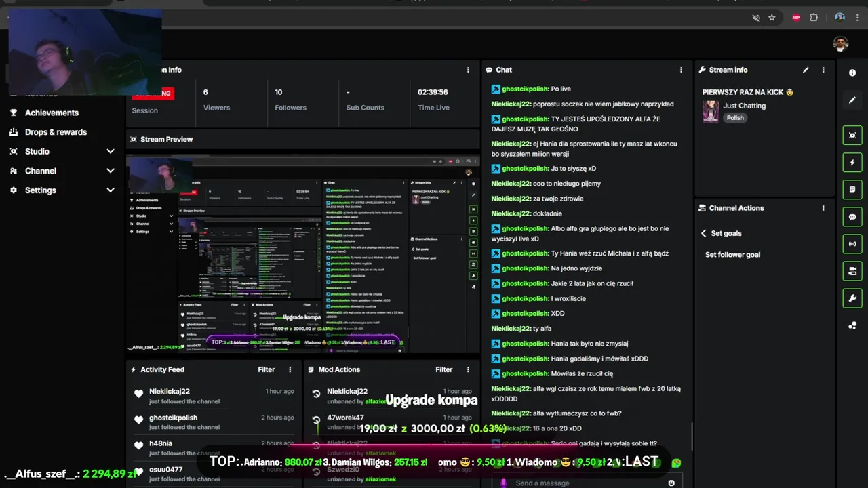Toggle the Channel Actions camera widget button
The height and width of the screenshot is (488, 868).
point(852,271)
